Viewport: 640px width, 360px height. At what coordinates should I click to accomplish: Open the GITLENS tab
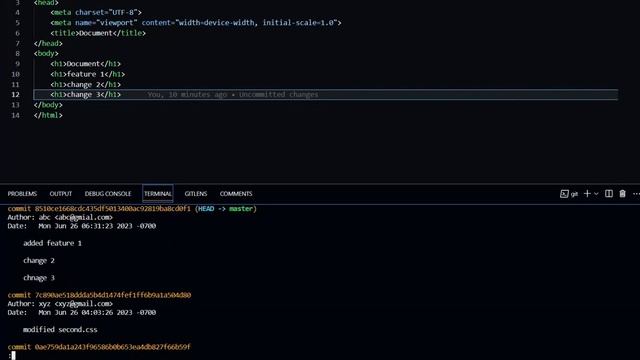click(x=196, y=193)
